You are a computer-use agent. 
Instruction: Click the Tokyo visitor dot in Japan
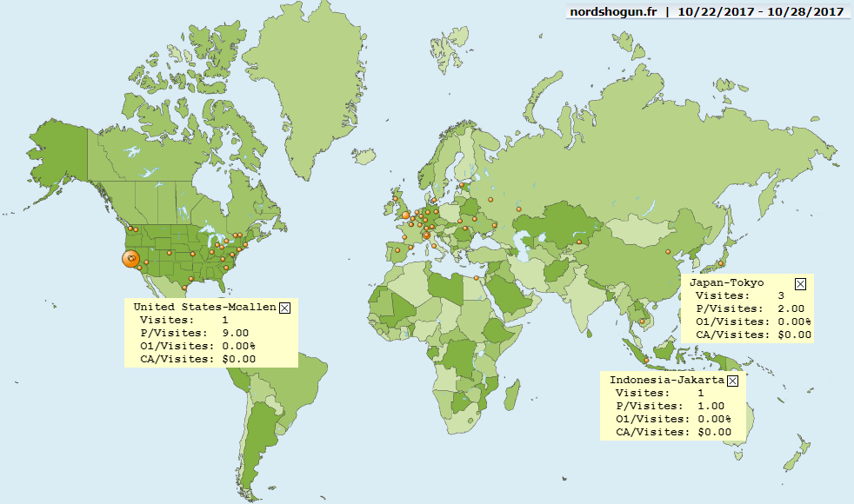(x=721, y=263)
